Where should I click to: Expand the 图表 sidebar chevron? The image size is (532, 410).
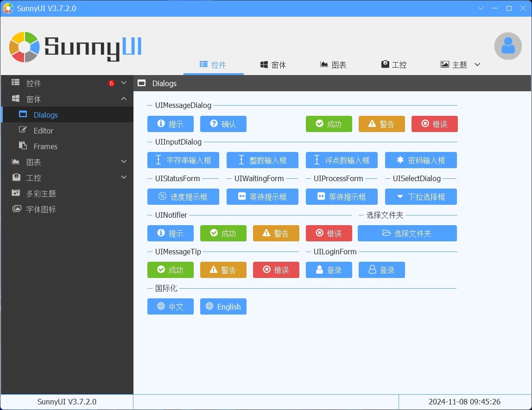[124, 161]
